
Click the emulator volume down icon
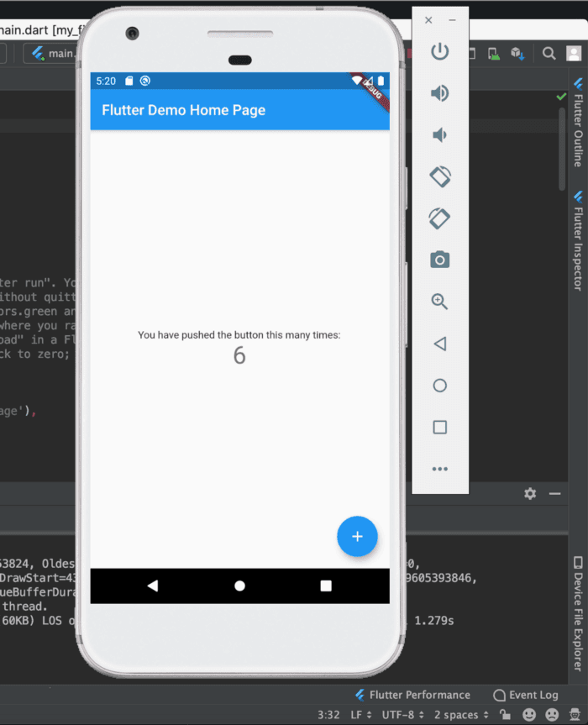(439, 135)
